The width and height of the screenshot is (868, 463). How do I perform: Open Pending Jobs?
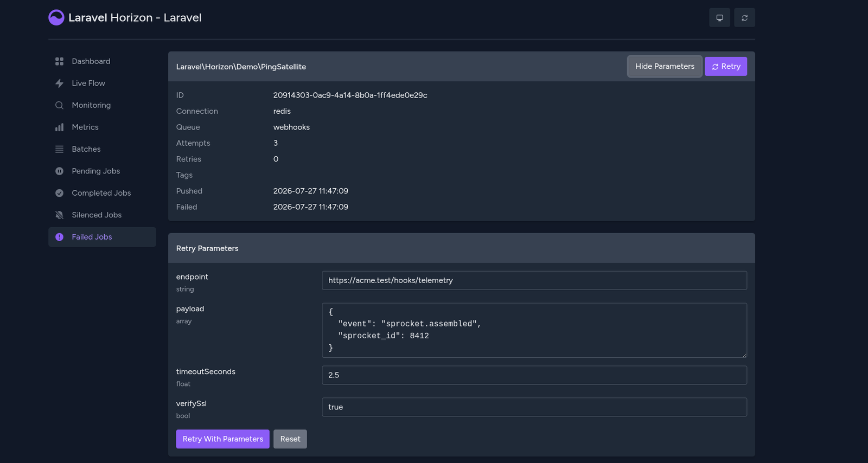[x=102, y=171]
